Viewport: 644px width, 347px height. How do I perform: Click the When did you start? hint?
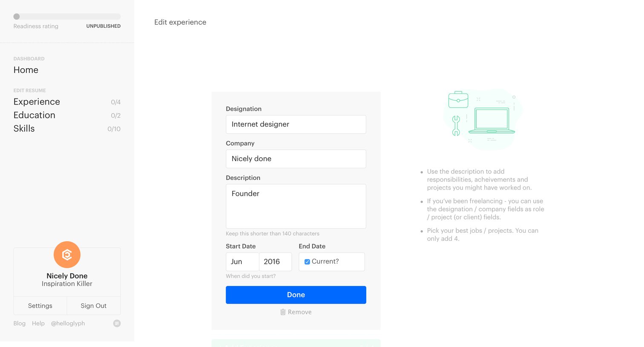pos(251,276)
